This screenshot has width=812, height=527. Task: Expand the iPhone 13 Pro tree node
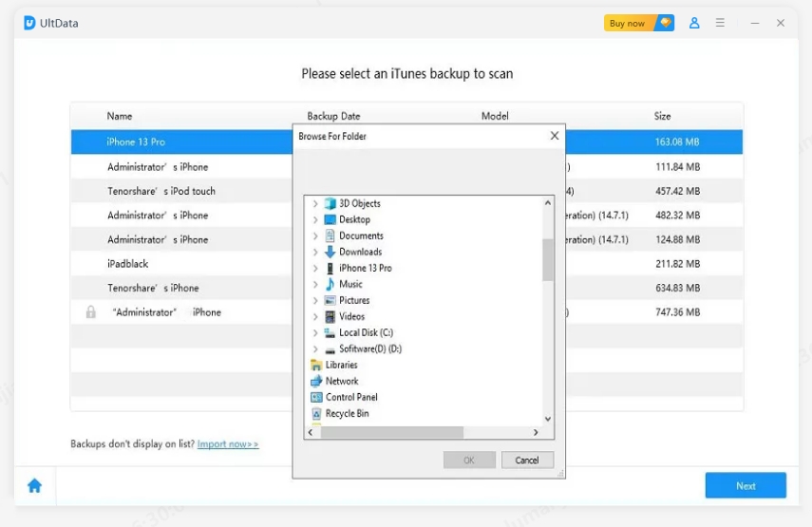[315, 268]
